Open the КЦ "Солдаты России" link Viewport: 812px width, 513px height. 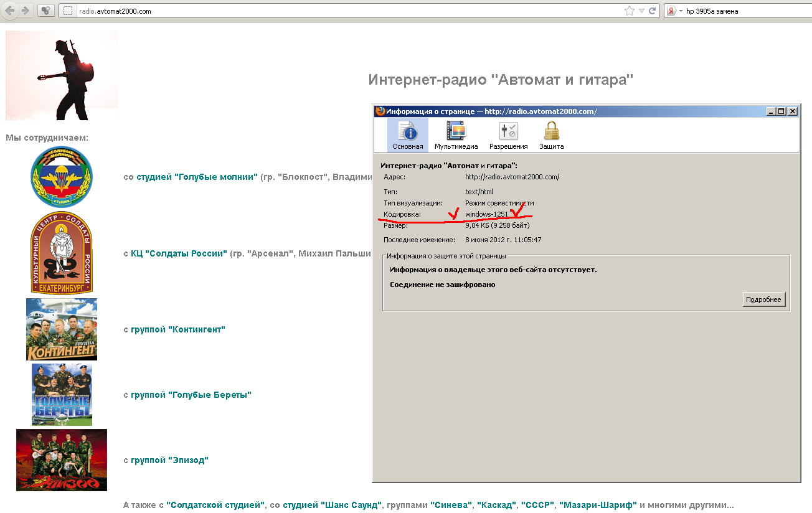pyautogui.click(x=179, y=253)
